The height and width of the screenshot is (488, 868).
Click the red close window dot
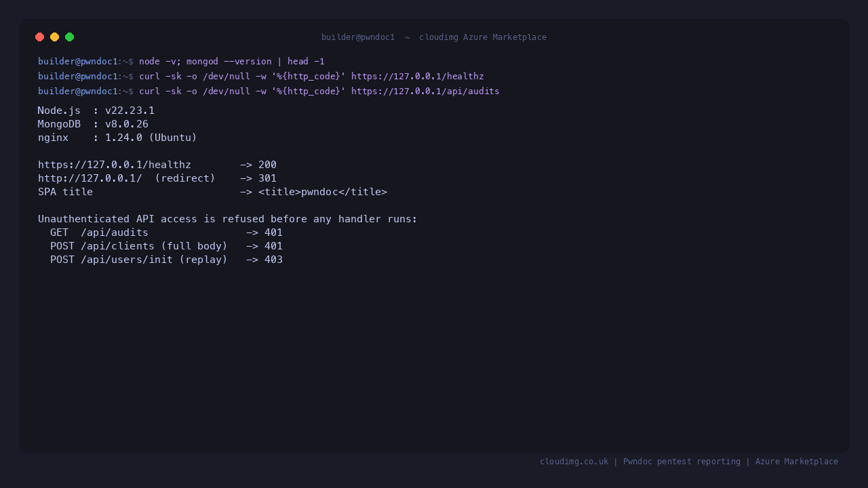[x=40, y=37]
